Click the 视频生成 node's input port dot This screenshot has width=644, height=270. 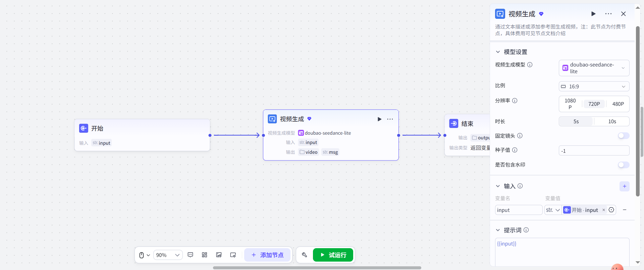coord(264,135)
